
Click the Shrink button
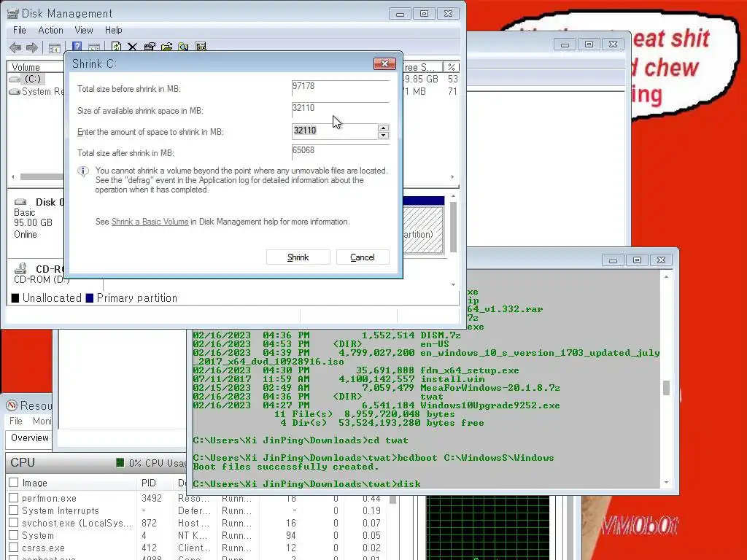click(298, 257)
